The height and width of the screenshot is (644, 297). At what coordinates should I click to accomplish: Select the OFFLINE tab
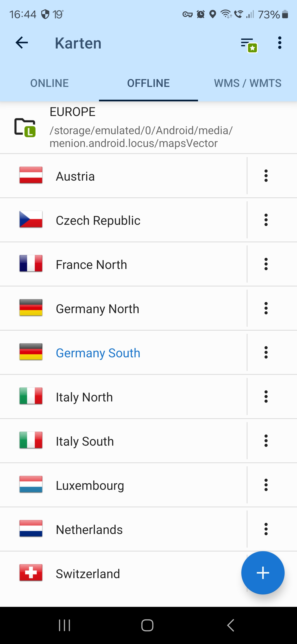pos(148,83)
